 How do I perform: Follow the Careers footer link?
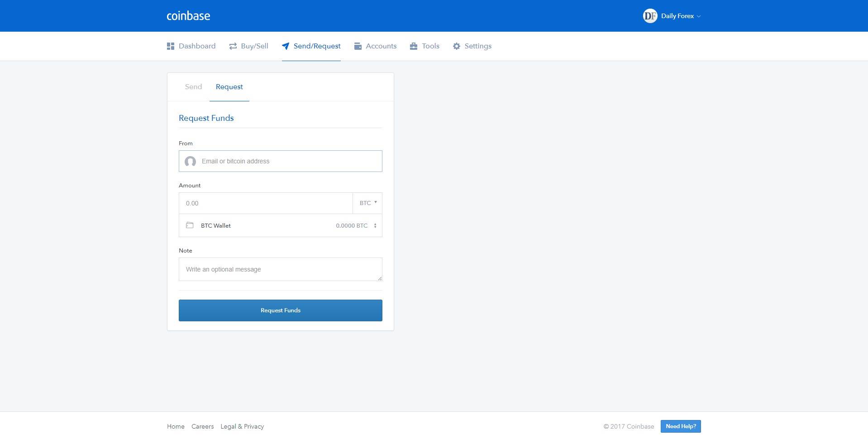tap(202, 426)
